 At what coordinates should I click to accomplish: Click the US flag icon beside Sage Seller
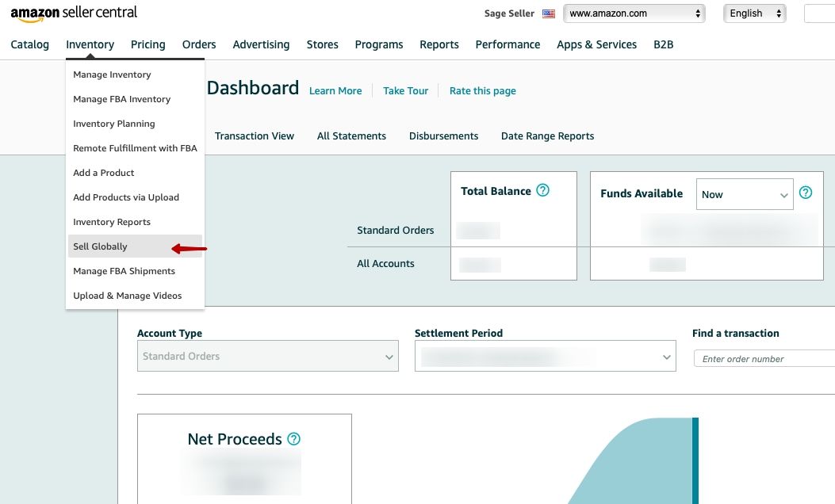pos(549,13)
